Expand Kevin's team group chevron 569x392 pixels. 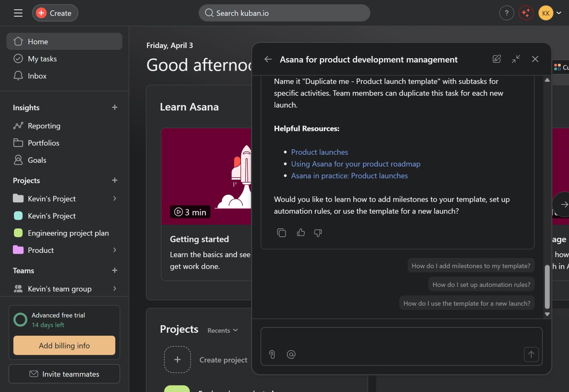(115, 289)
